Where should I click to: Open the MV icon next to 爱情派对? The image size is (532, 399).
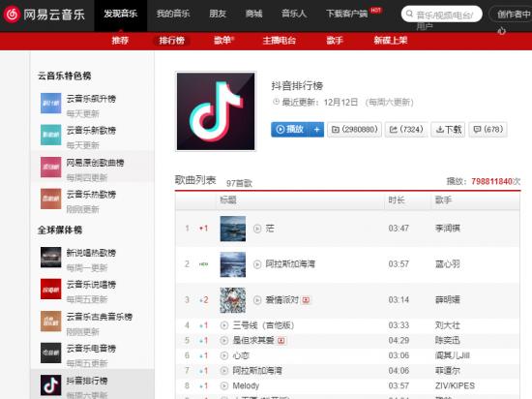tap(306, 300)
